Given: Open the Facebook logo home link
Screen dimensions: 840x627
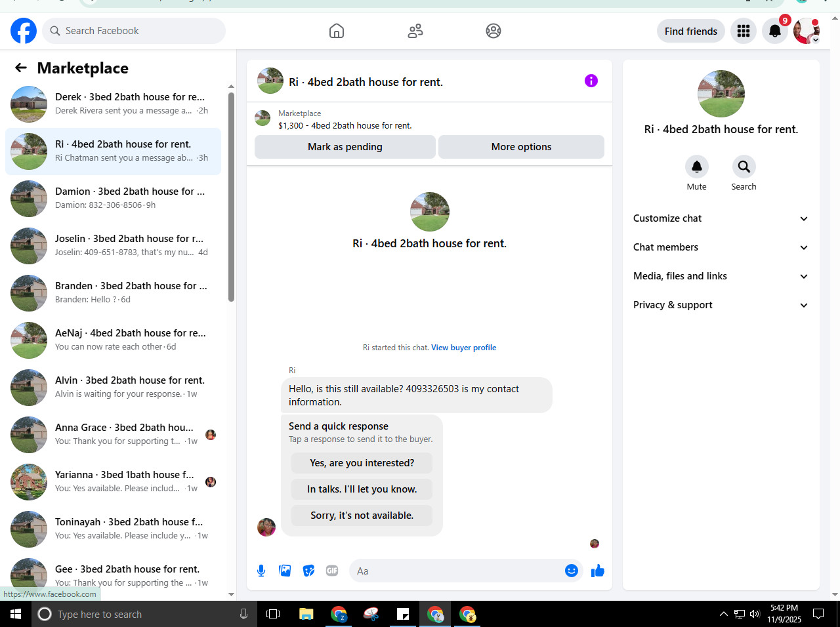Looking at the screenshot, I should (24, 31).
